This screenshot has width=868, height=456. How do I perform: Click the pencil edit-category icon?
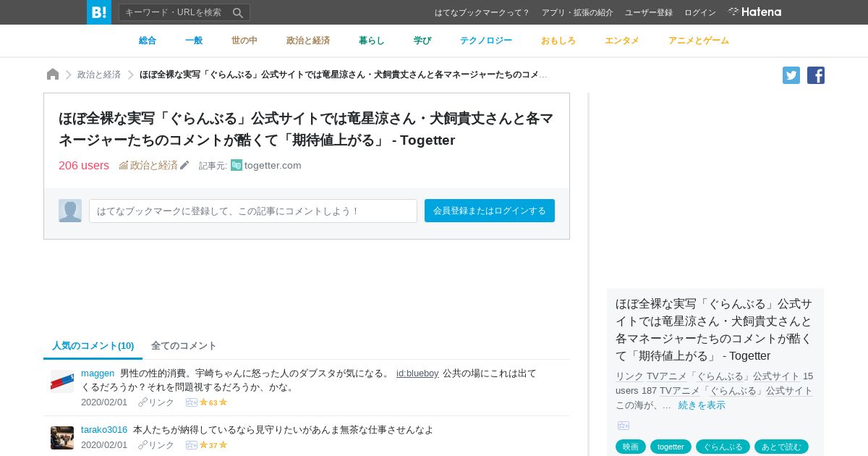[x=184, y=165]
